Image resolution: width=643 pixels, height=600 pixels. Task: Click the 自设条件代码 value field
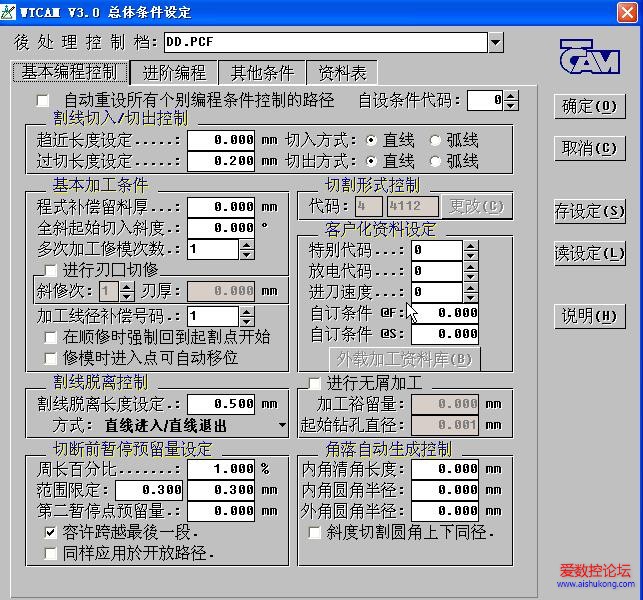coord(486,100)
